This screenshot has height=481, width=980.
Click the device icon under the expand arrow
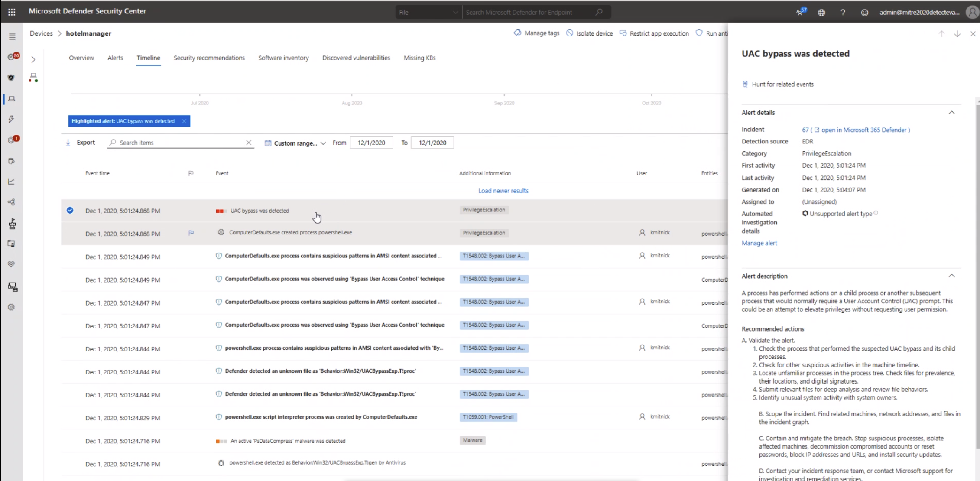33,78
